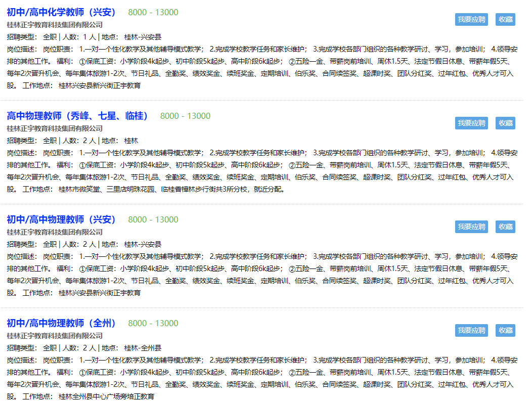Click 收藏 for 初中/高中物理教师(兴安)

[x=505, y=227]
